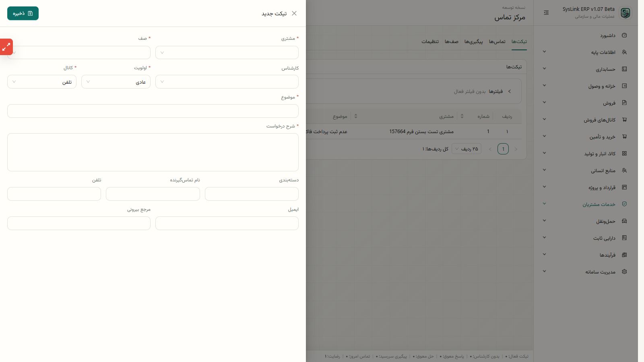Open داشبورد from the sidebar menu
This screenshot has height=362, width=644.
click(607, 35)
